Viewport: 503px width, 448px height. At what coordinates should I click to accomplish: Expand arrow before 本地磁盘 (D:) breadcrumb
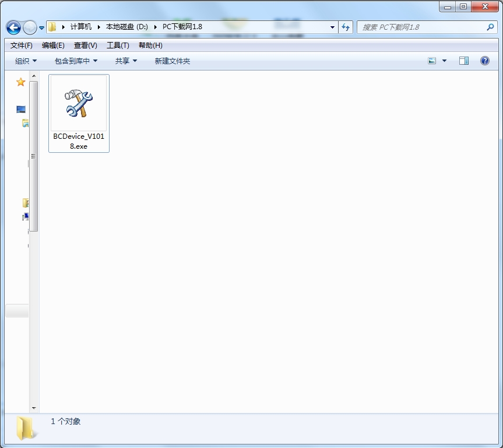[99, 27]
